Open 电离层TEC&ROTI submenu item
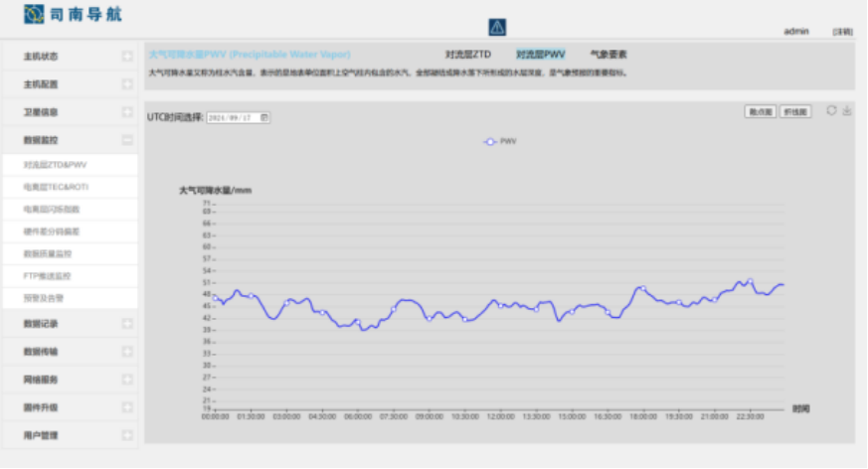The height and width of the screenshot is (469, 868). [x=50, y=187]
